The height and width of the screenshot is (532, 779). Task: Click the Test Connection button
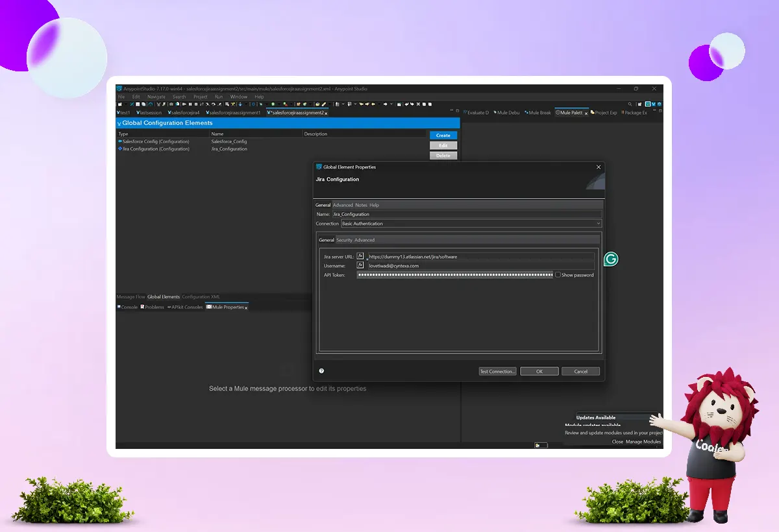click(497, 371)
